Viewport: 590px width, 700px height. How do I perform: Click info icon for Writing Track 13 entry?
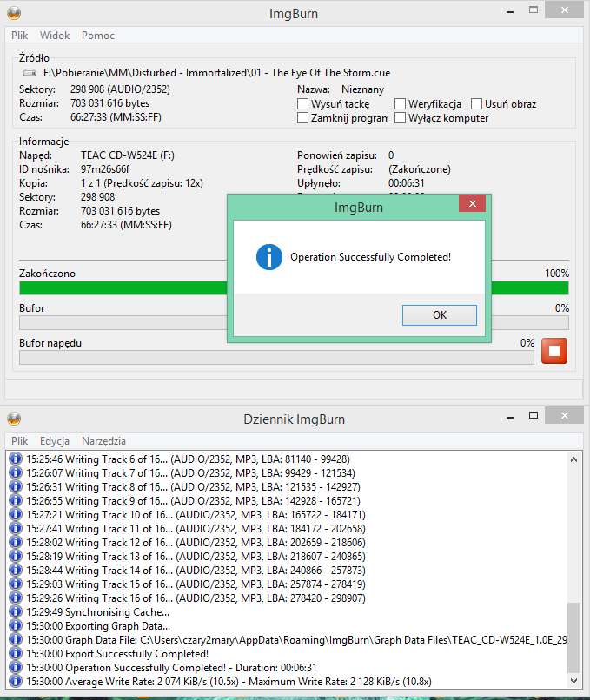pyautogui.click(x=15, y=556)
